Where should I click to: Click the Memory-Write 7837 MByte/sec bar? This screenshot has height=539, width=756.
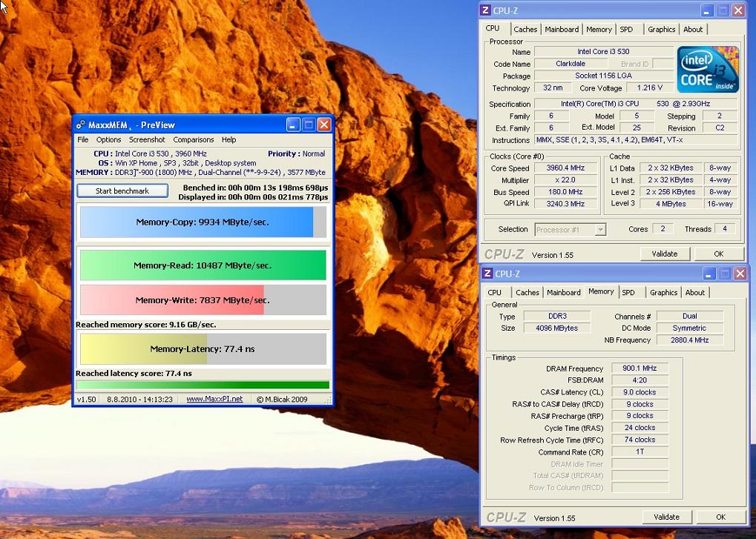(x=203, y=300)
